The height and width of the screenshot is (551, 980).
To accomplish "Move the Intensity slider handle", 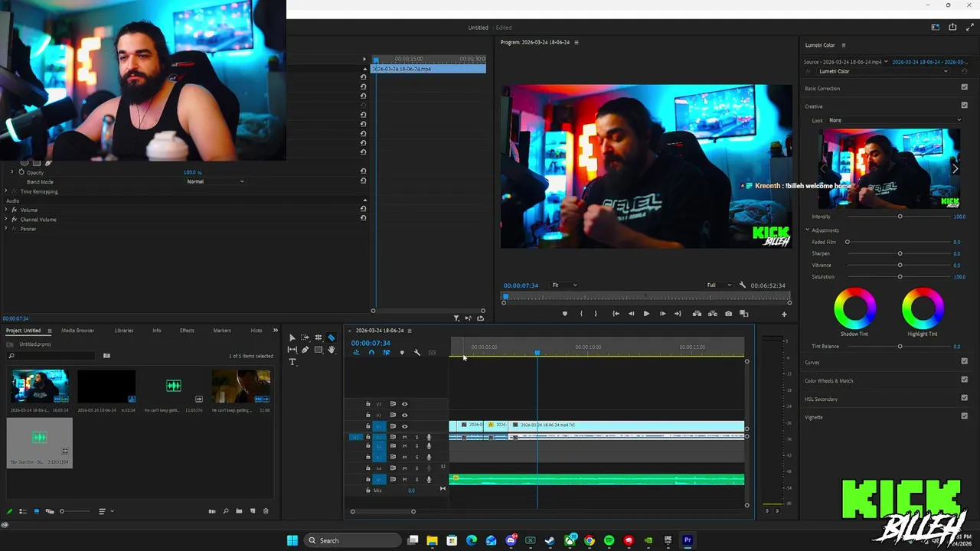I will [x=900, y=217].
